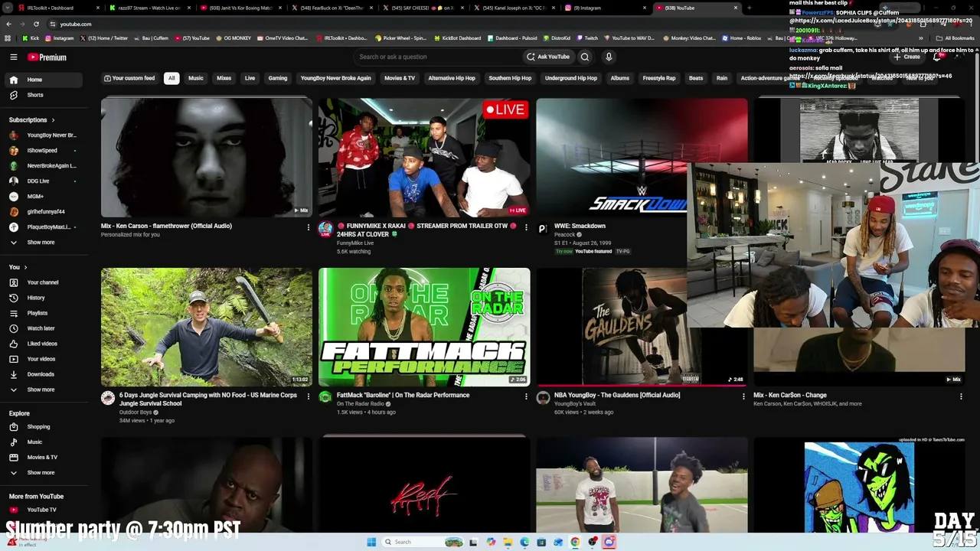Viewport: 980px width, 551px height.
Task: Select Alternative Hip Hop chip
Action: [x=452, y=78]
